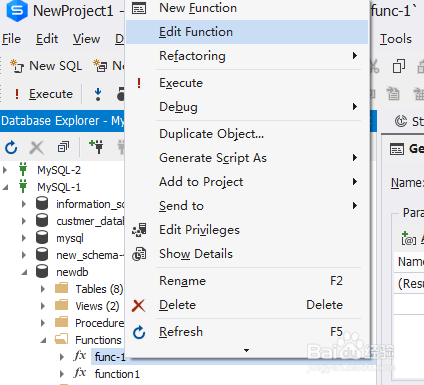Image resolution: width=424 pixels, height=385 pixels.
Task: Click the gray delete X in Database Explorer
Action: pos(37,147)
